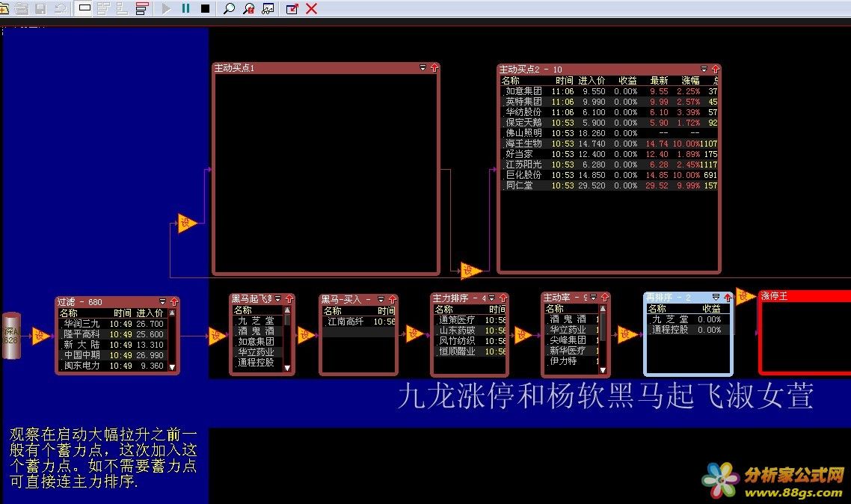Click the chart window icon in toolbar
Image resolution: width=851 pixels, height=504 pixels.
(x=268, y=9)
